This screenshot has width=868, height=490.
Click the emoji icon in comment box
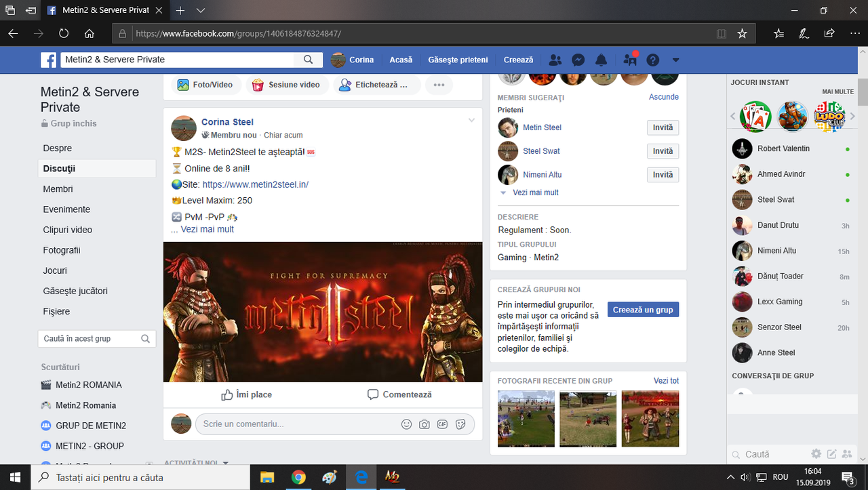(x=406, y=424)
